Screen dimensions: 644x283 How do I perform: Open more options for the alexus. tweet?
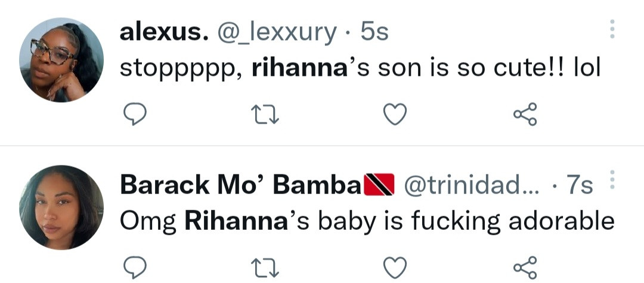pos(612,29)
